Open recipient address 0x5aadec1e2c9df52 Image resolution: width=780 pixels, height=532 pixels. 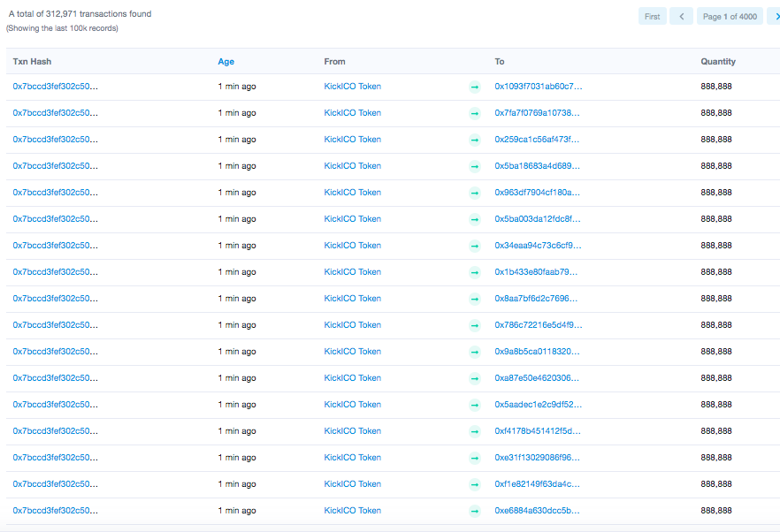point(539,404)
